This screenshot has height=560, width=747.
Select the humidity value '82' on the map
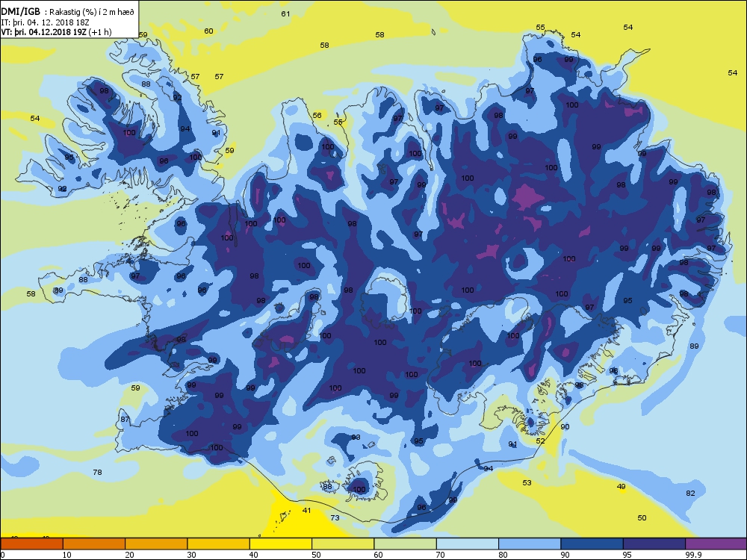coord(690,494)
